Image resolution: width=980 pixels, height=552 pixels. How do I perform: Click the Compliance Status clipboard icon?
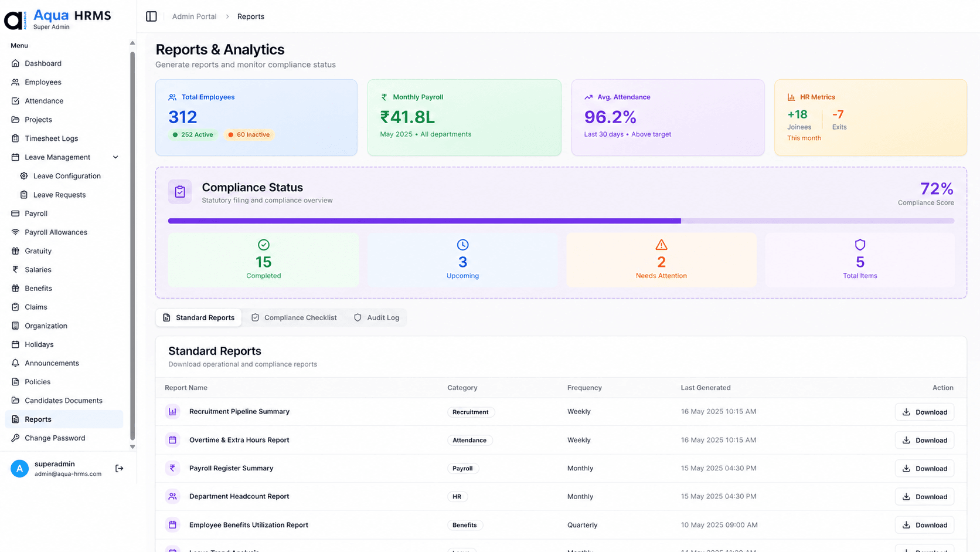(x=180, y=192)
